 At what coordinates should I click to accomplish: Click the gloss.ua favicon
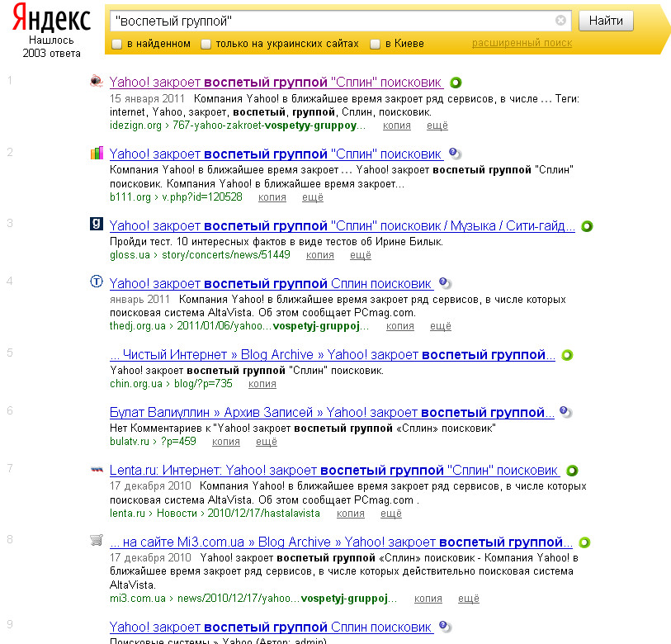(97, 224)
